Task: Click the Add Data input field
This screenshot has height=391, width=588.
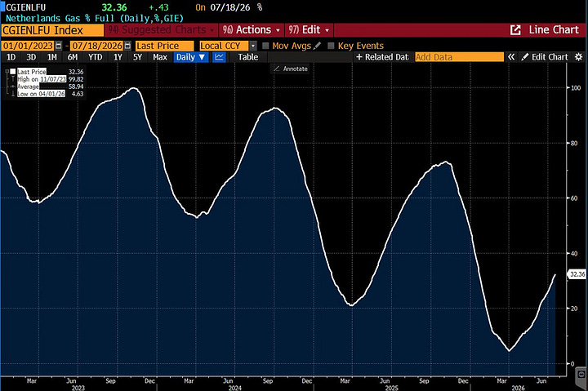Action: pyautogui.click(x=459, y=57)
